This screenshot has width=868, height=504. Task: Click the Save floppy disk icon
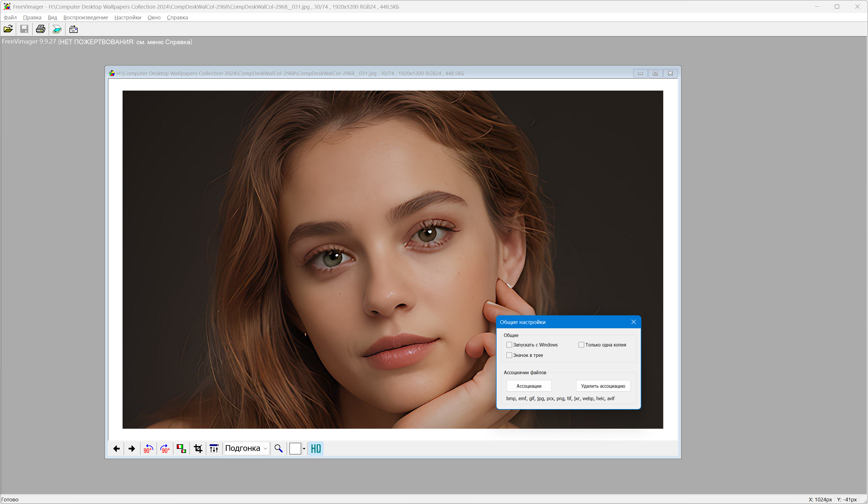coord(24,29)
